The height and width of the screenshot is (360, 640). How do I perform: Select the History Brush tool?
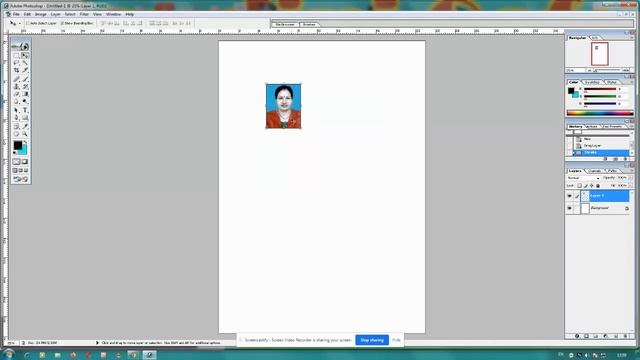point(25,87)
